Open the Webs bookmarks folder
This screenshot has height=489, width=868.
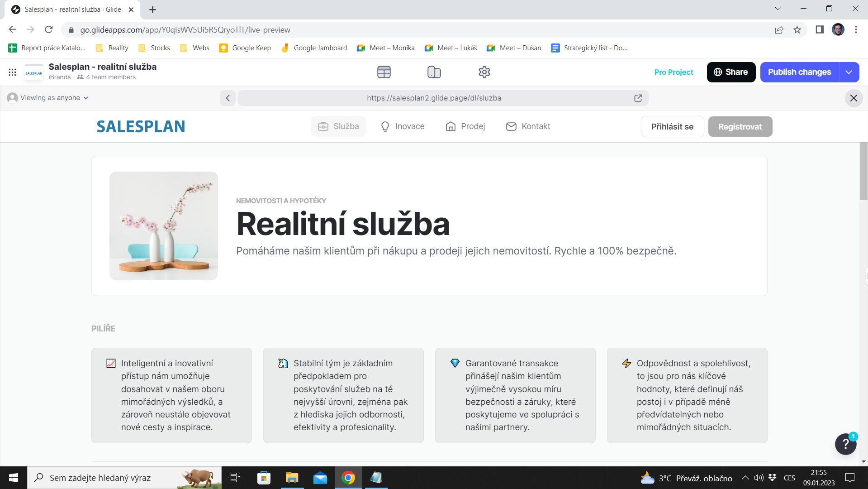click(194, 48)
